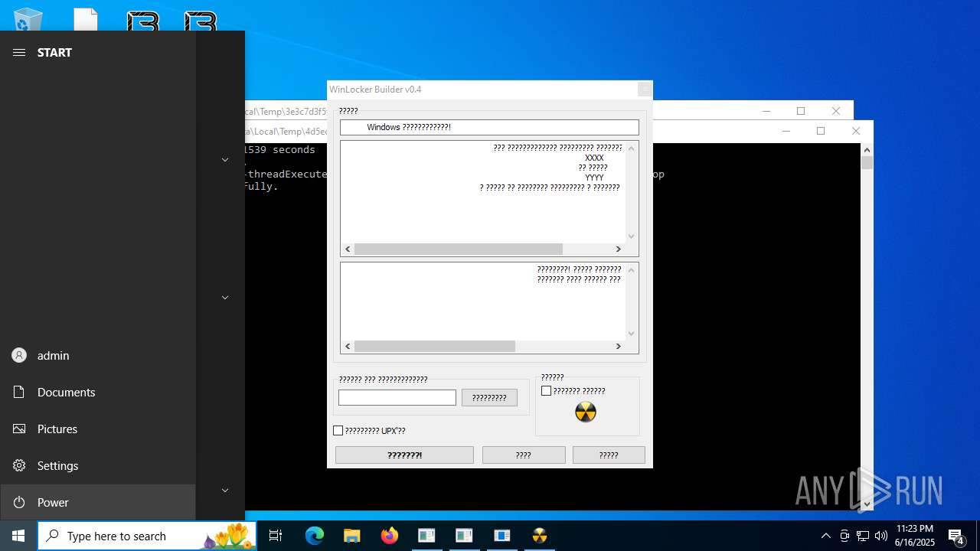
Task: Click the volume tray icon
Action: (881, 536)
